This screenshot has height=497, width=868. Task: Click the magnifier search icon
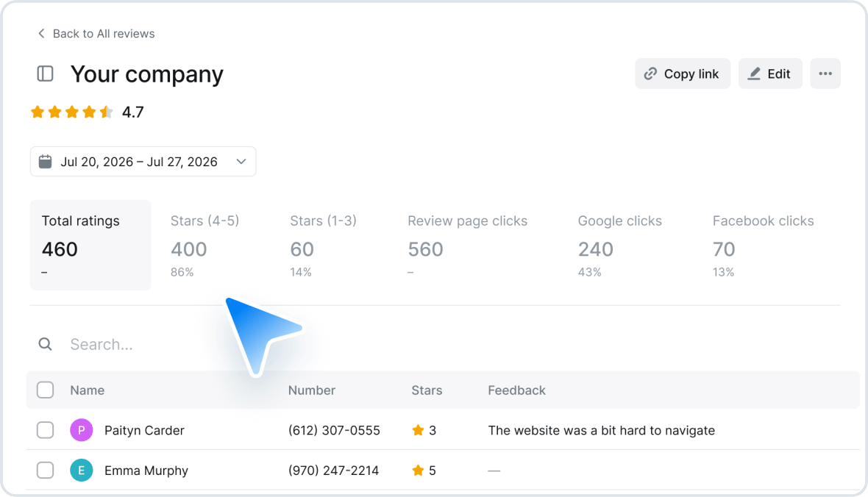(x=46, y=344)
